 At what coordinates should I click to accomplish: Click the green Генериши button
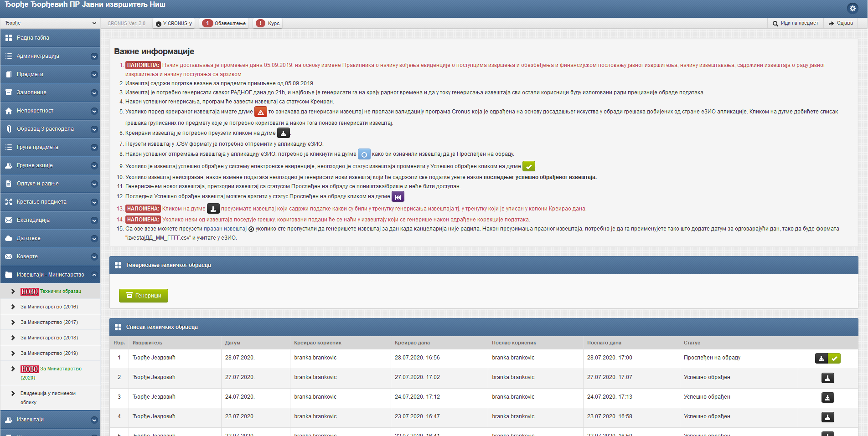(x=144, y=296)
